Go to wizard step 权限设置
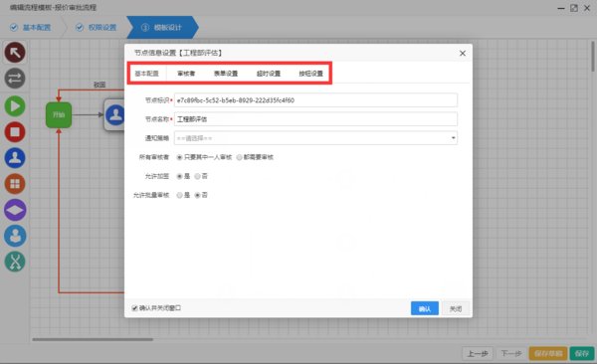The width and height of the screenshot is (597, 364). click(97, 28)
